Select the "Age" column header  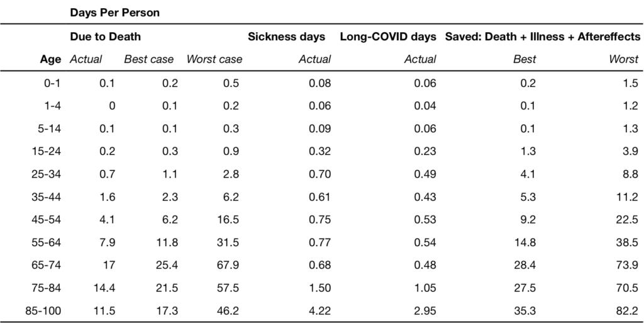(x=51, y=60)
